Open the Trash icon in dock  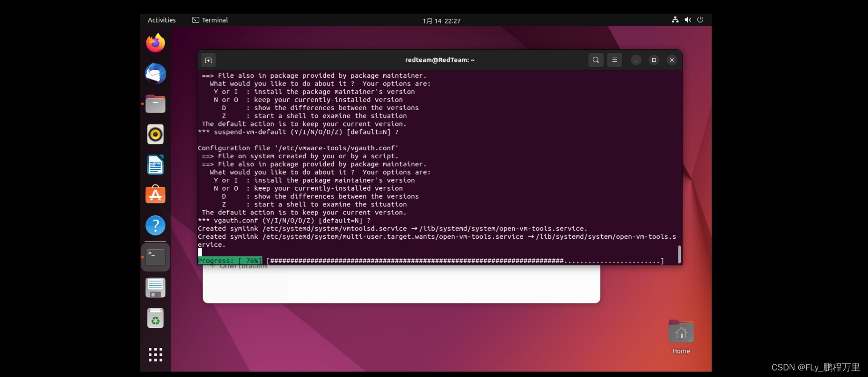[x=155, y=318]
